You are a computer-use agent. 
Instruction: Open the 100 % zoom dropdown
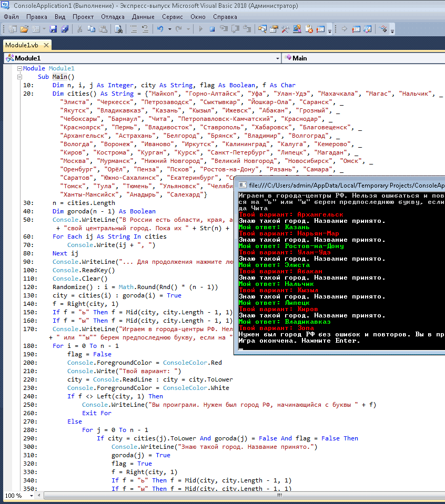pyautogui.click(x=31, y=496)
